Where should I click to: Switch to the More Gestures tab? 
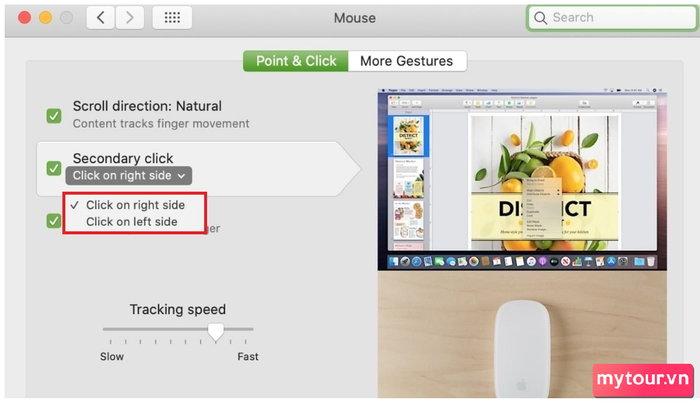407,61
